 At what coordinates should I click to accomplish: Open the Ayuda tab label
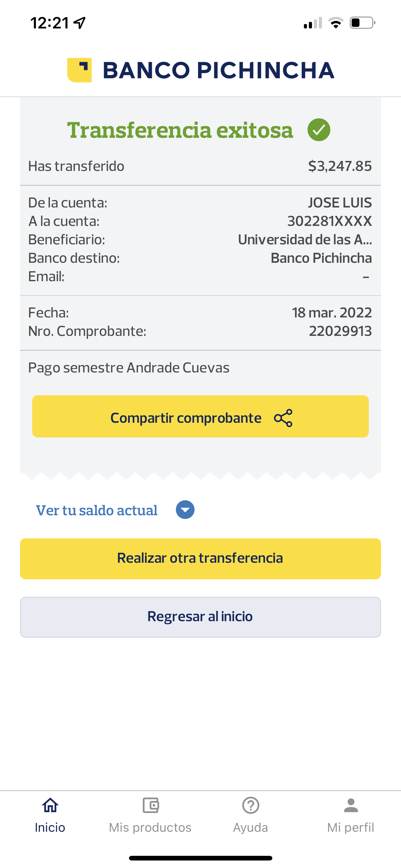click(250, 827)
